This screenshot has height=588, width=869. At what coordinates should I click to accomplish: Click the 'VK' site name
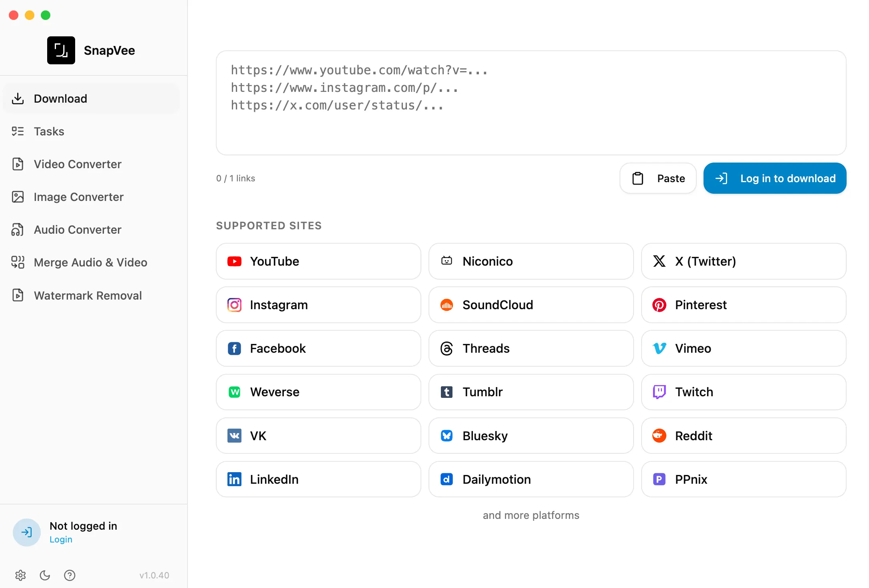tap(258, 436)
